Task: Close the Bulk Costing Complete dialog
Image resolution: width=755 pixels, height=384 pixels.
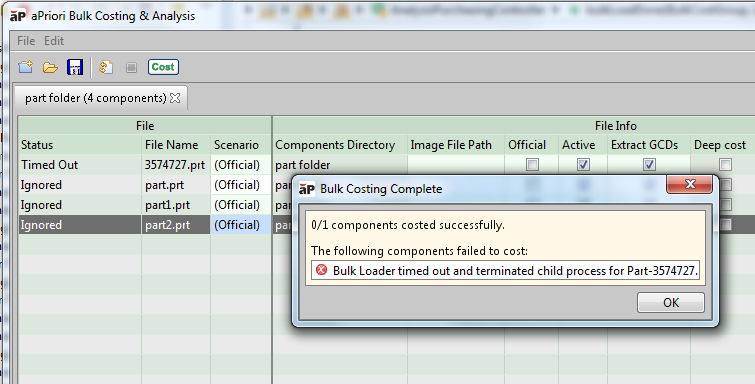Action: click(x=690, y=184)
